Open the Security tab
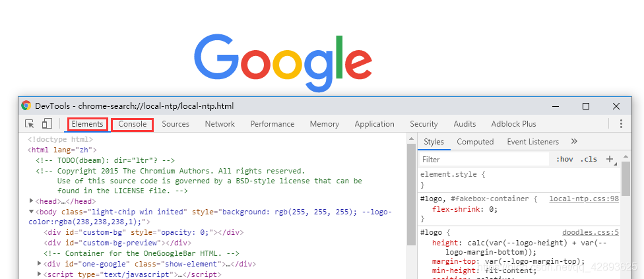This screenshot has height=279, width=644. pyautogui.click(x=424, y=124)
